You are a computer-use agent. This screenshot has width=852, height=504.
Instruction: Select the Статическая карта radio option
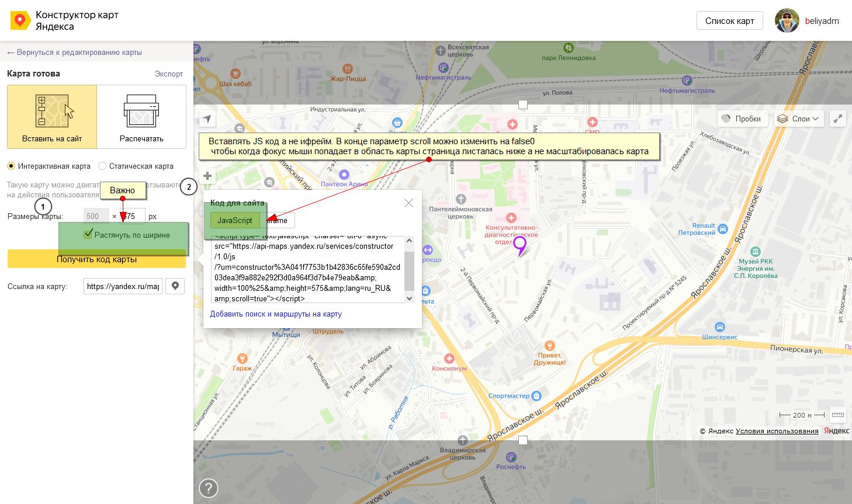coord(102,166)
